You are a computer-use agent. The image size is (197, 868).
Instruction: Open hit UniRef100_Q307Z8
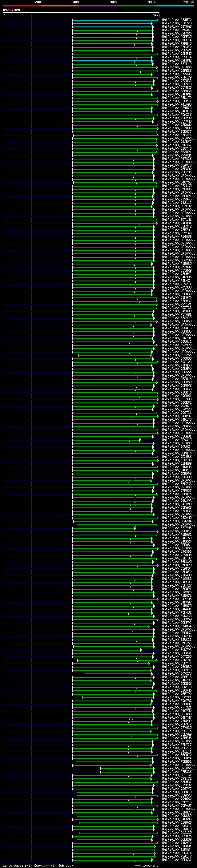pyautogui.click(x=177, y=23)
